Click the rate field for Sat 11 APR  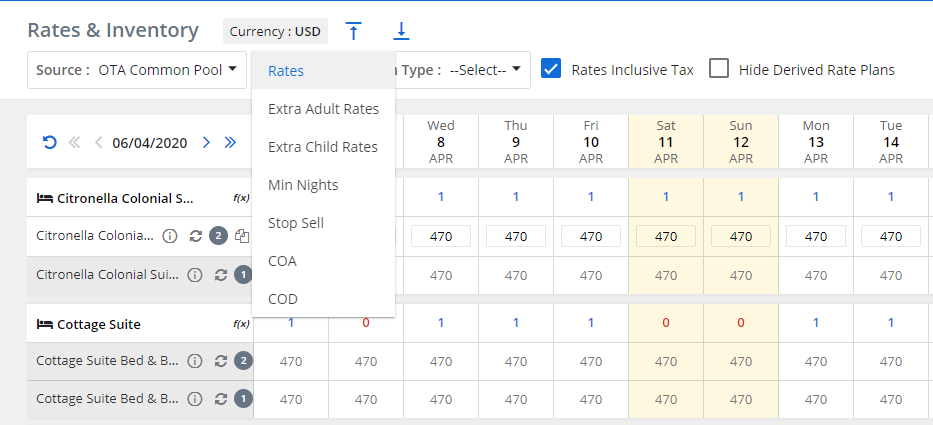(x=666, y=237)
